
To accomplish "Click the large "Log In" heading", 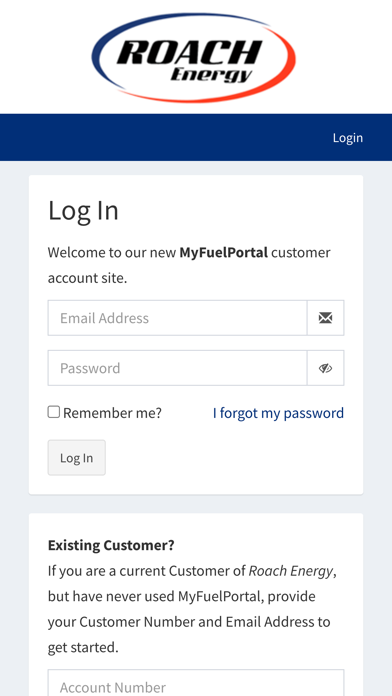I will tap(83, 210).
